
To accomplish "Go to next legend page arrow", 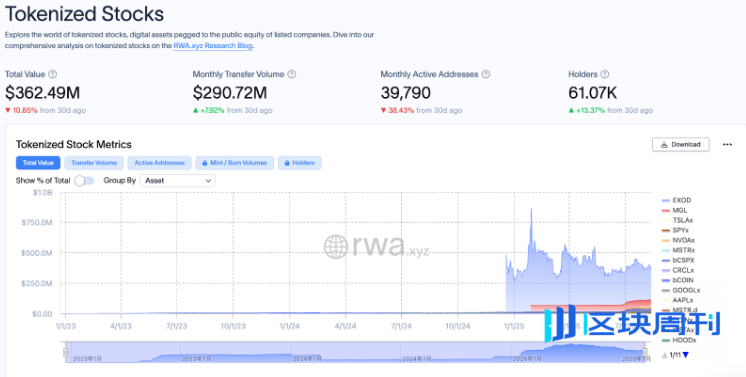I will [686, 355].
